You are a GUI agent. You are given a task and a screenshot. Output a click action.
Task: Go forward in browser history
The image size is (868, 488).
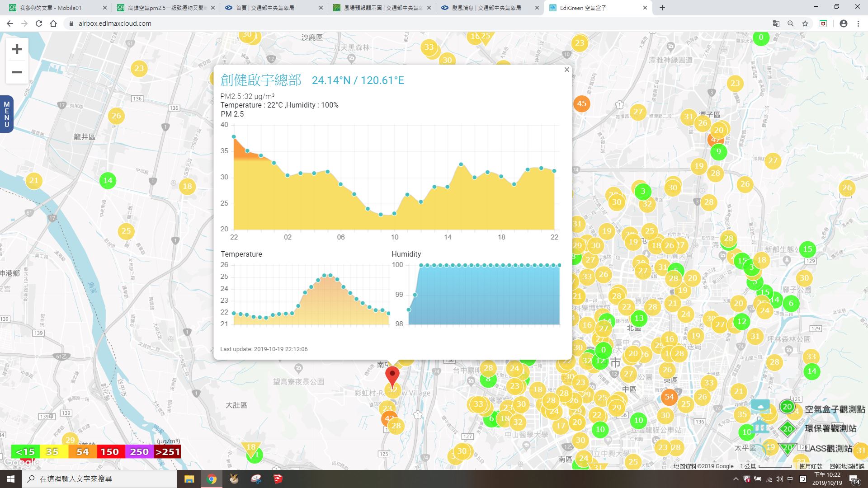(x=24, y=23)
